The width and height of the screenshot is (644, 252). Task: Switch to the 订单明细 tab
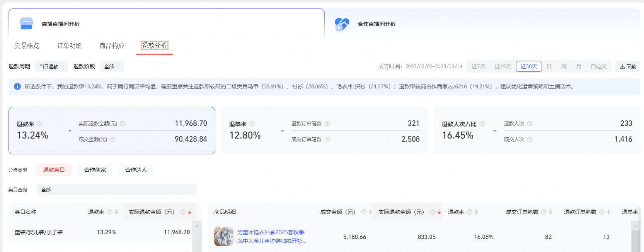[x=69, y=46]
